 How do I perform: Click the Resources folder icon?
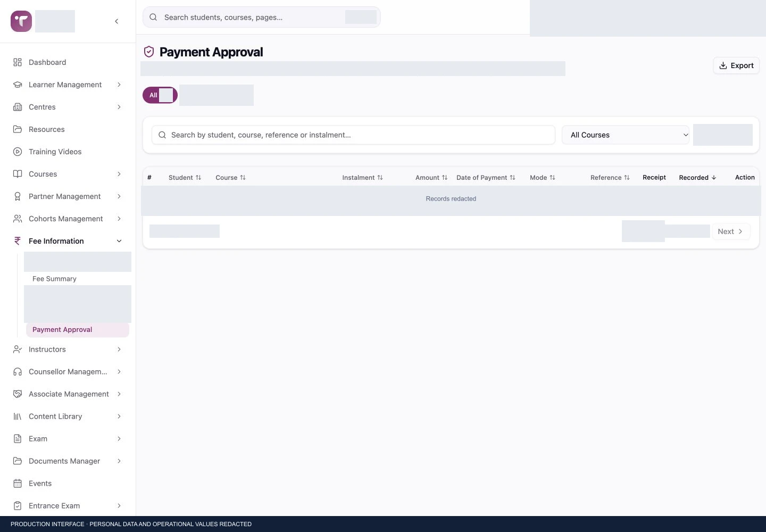pos(18,129)
